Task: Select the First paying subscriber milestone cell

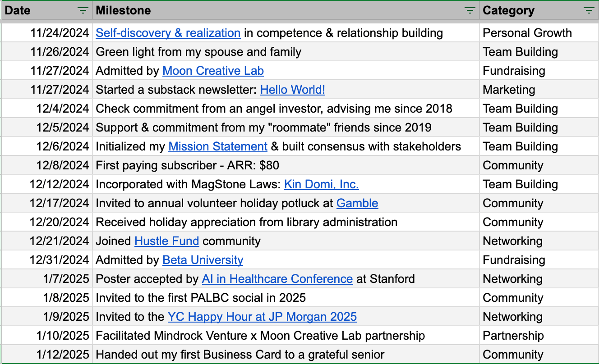Action: pos(286,165)
